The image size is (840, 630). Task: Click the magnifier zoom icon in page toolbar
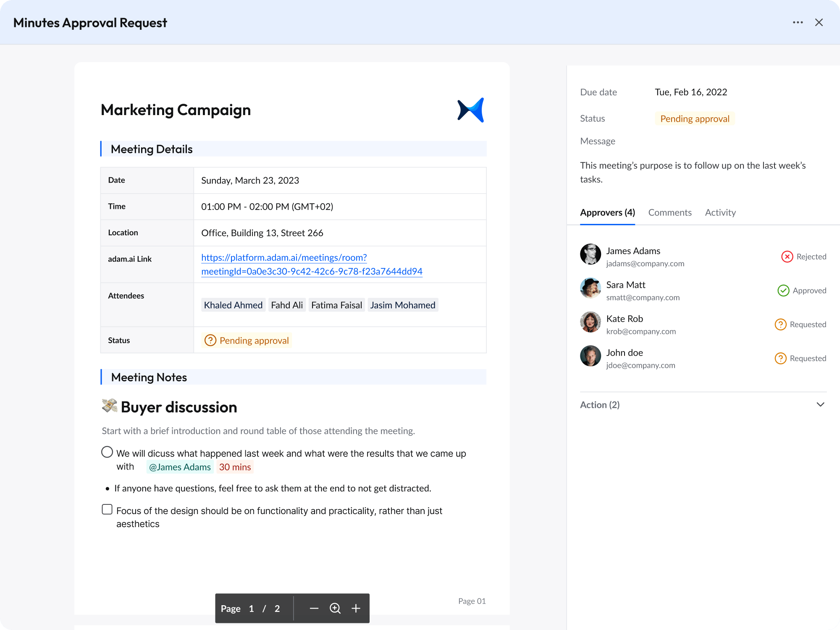(x=335, y=608)
